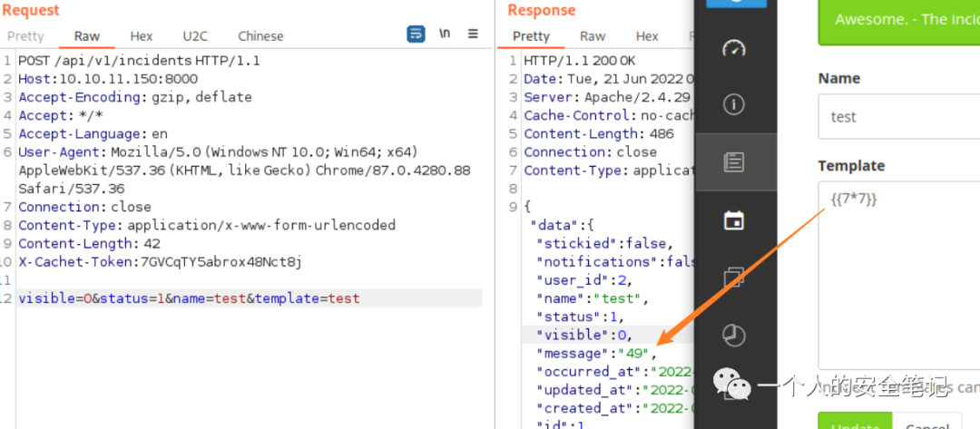Click the \n show non-printable characters icon
The width and height of the screenshot is (980, 429).
coord(445,34)
